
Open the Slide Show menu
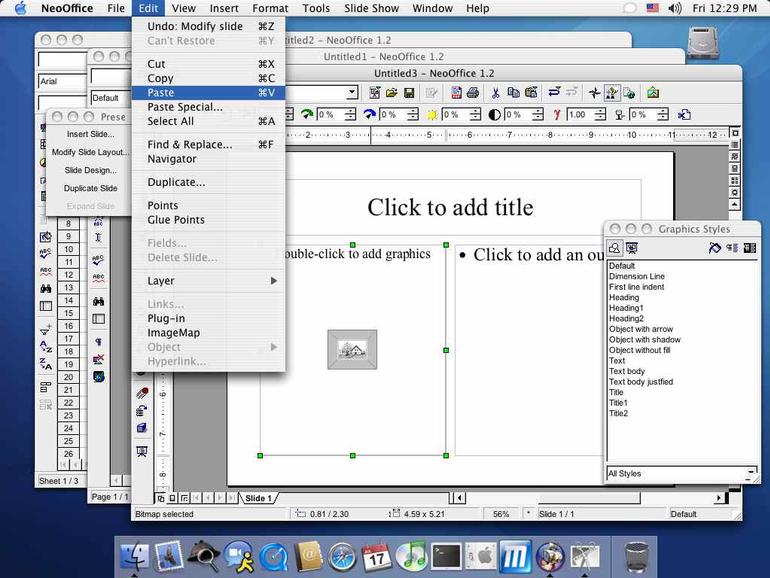coord(371,8)
